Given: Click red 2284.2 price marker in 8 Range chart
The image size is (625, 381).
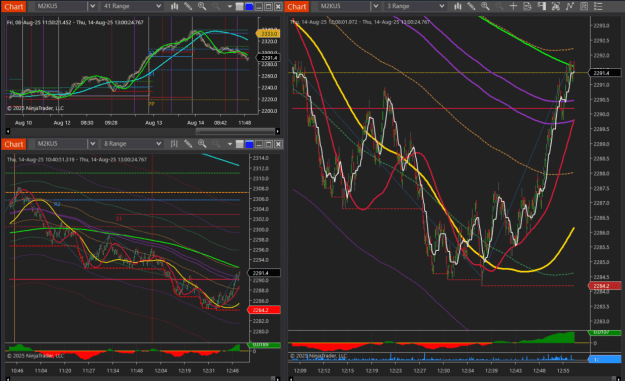Looking at the screenshot, I should [264, 310].
